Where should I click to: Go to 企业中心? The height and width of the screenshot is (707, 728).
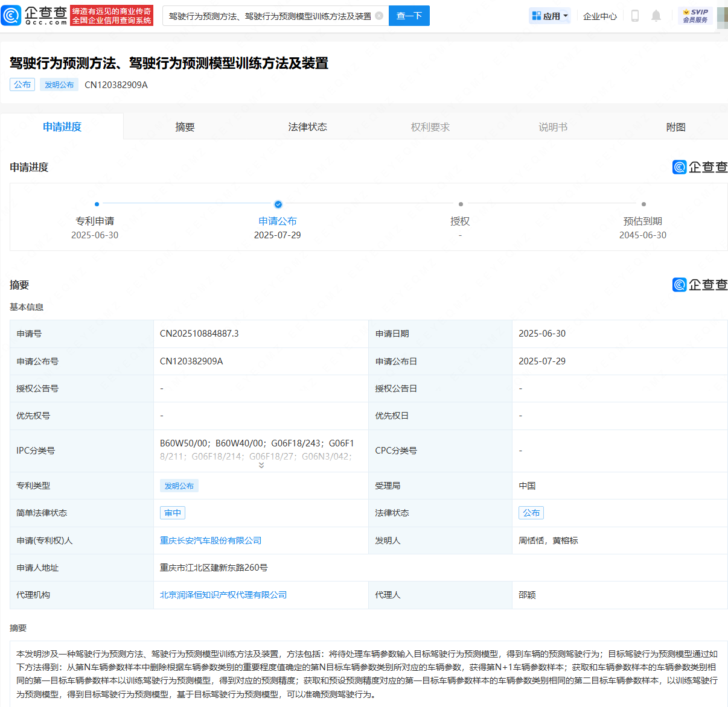(x=600, y=16)
